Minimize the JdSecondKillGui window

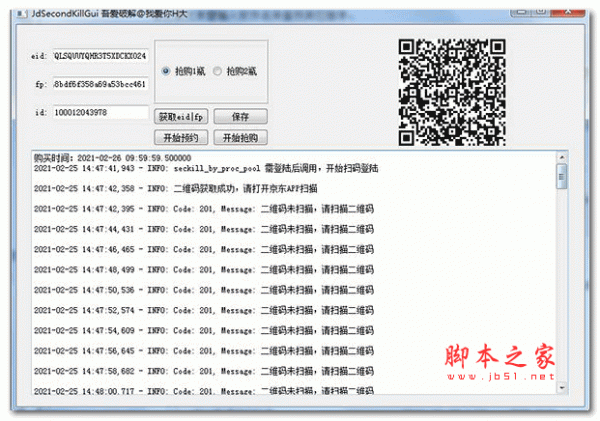pyautogui.click(x=521, y=12)
